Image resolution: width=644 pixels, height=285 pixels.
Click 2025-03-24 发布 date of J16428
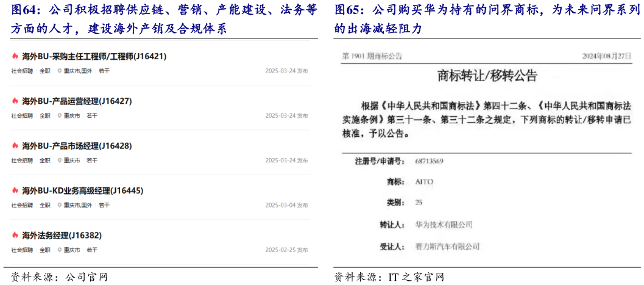point(287,161)
